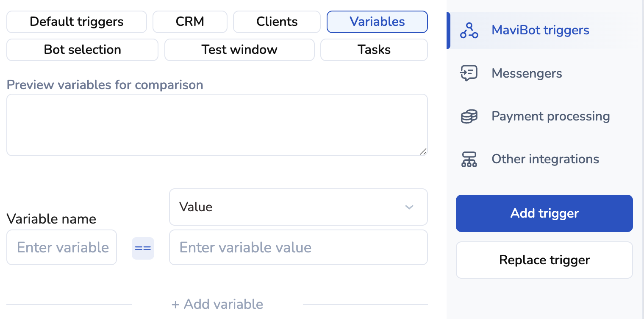Click the MaviBot triggers node icon
Image resolution: width=644 pixels, height=319 pixels.
tap(469, 31)
